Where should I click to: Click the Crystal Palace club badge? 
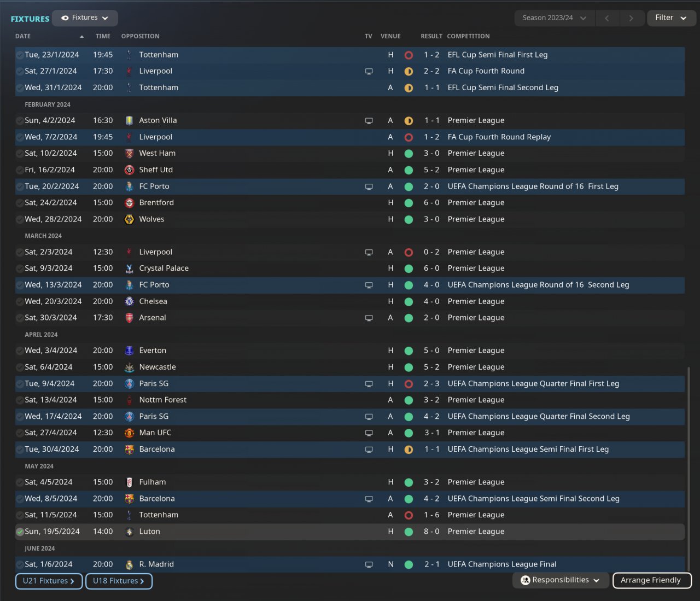(129, 269)
